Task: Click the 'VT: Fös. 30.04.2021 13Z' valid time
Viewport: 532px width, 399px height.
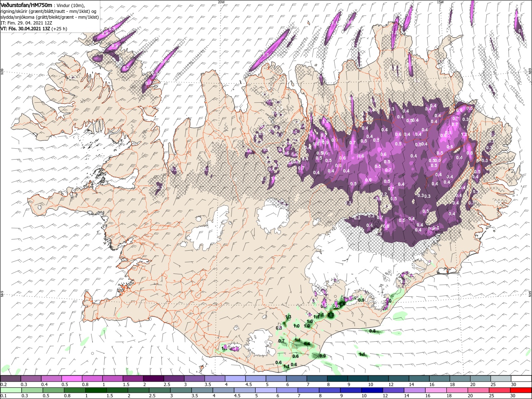Action: pyautogui.click(x=25, y=29)
